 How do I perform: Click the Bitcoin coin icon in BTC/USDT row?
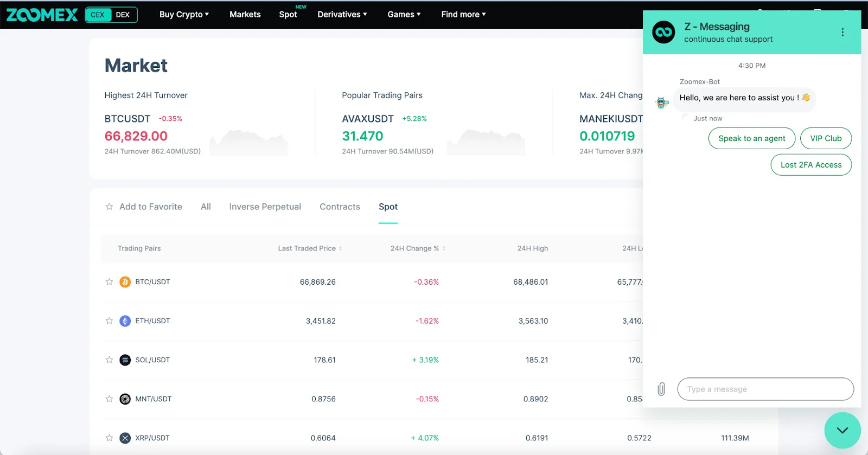pyautogui.click(x=125, y=282)
